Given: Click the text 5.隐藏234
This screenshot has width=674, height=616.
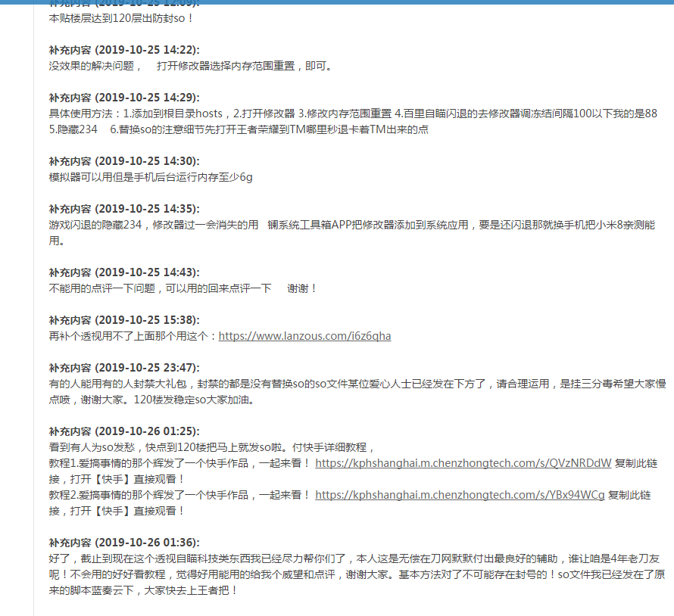Looking at the screenshot, I should (x=73, y=129).
